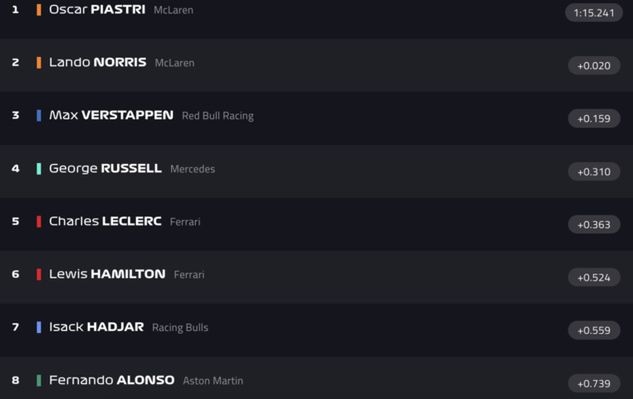633x399 pixels.
Task: Click the Aston Martin team label
Action: point(213,380)
